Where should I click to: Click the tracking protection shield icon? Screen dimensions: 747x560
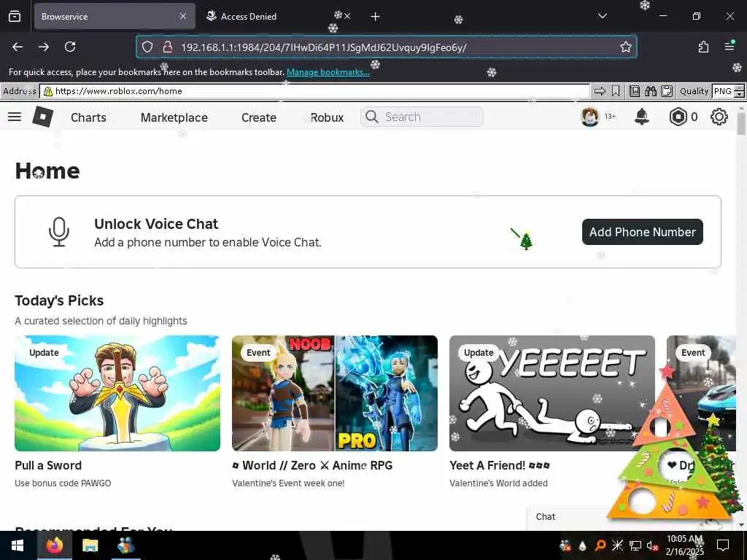click(147, 47)
